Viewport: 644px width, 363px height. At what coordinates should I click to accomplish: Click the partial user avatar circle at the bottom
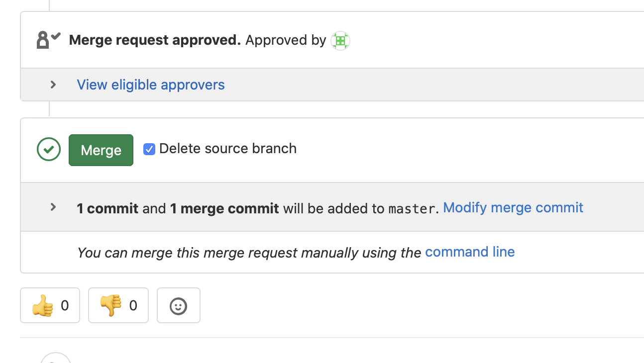click(x=56, y=358)
